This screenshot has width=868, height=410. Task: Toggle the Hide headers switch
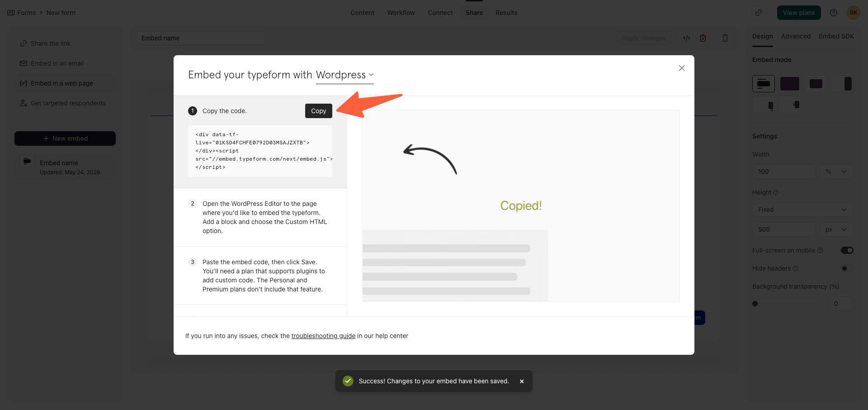(847, 268)
